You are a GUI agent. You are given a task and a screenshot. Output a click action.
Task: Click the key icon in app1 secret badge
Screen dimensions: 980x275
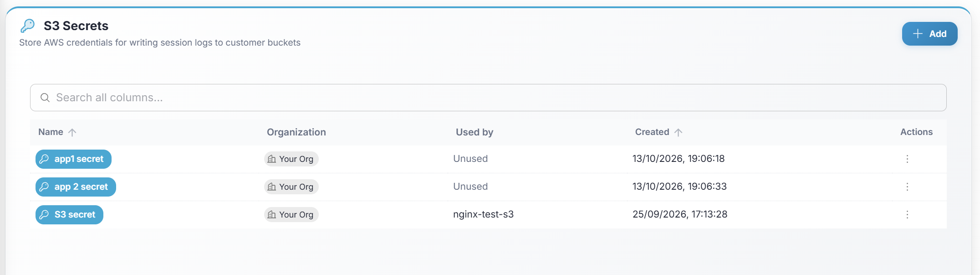[44, 159]
